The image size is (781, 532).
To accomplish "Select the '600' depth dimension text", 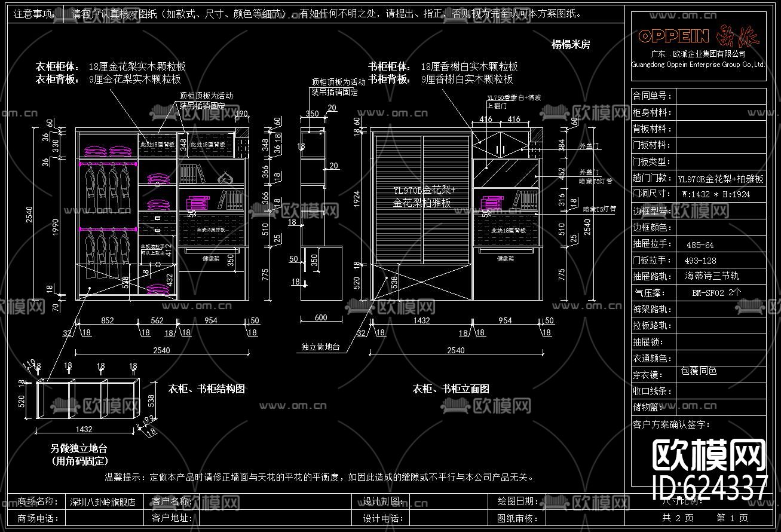I will point(320,319).
